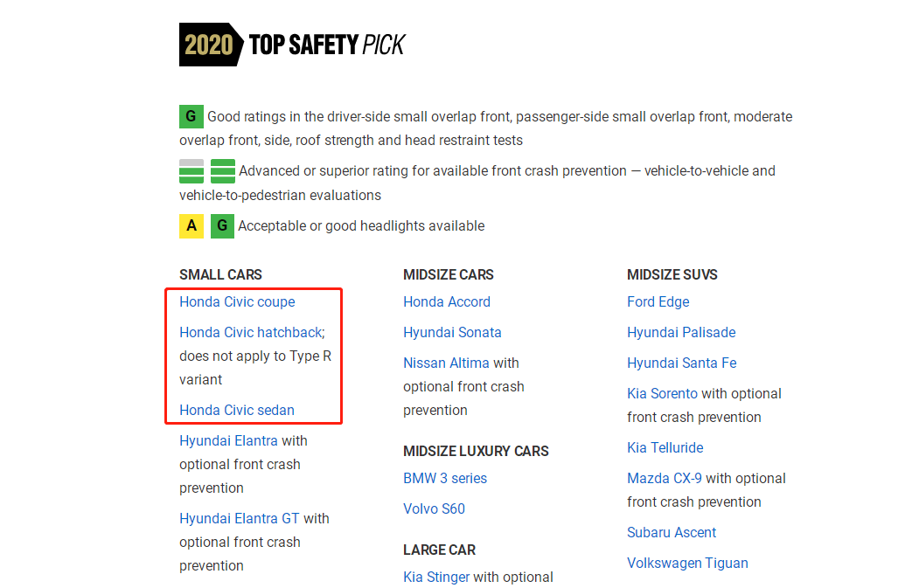This screenshot has height=588, width=919.
Task: Open the BMW 3 series link
Action: tap(445, 479)
